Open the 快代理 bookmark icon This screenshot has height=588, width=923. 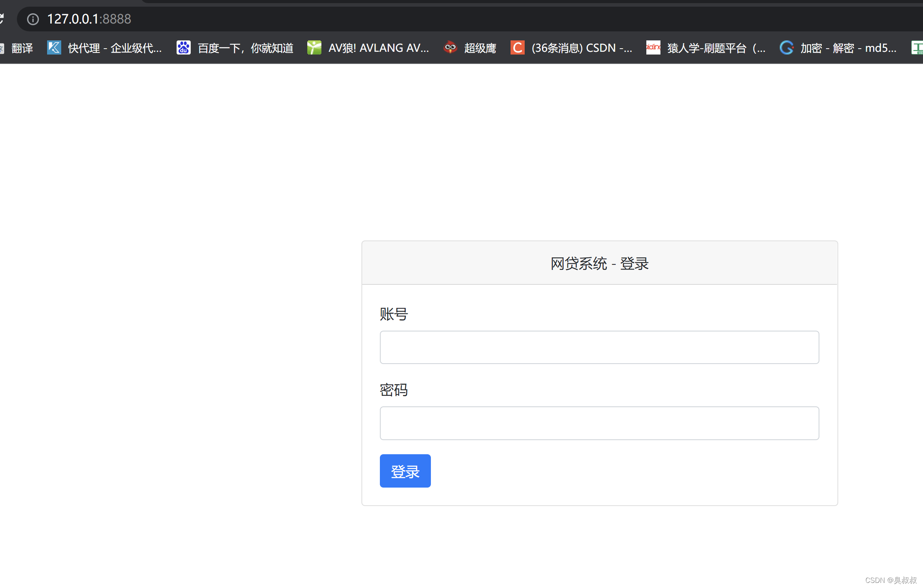pos(54,48)
